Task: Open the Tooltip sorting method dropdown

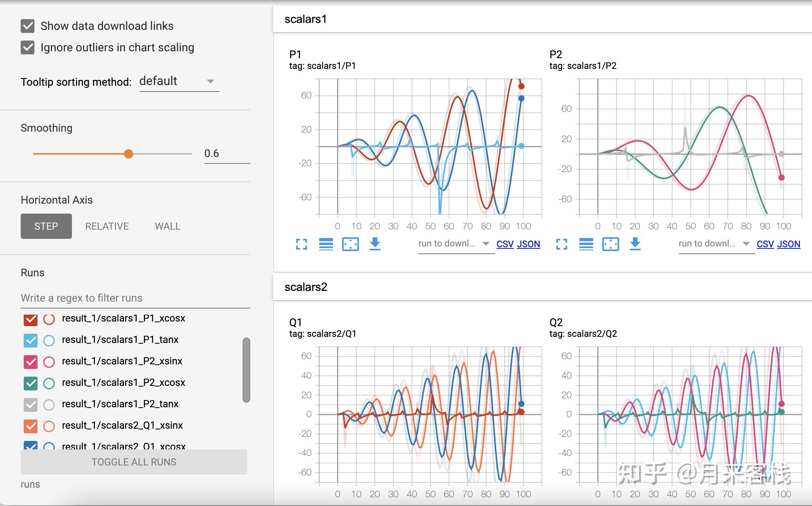Action: pos(179,81)
